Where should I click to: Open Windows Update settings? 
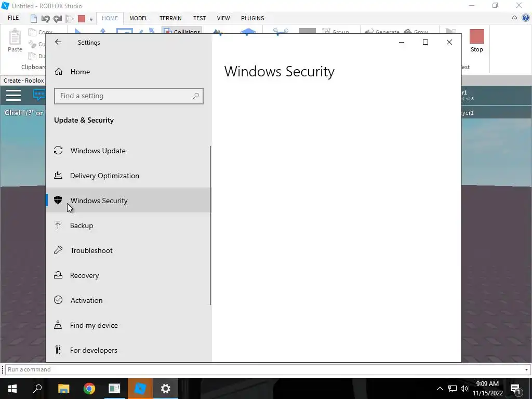click(129, 151)
